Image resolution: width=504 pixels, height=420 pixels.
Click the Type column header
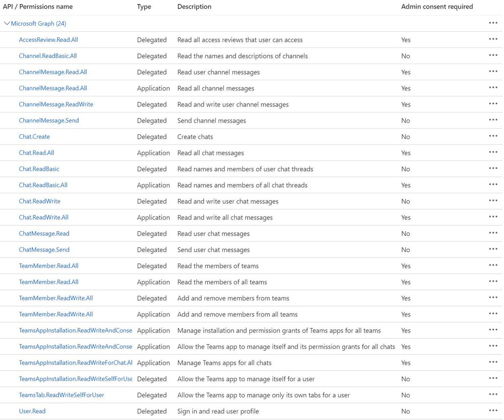[144, 7]
